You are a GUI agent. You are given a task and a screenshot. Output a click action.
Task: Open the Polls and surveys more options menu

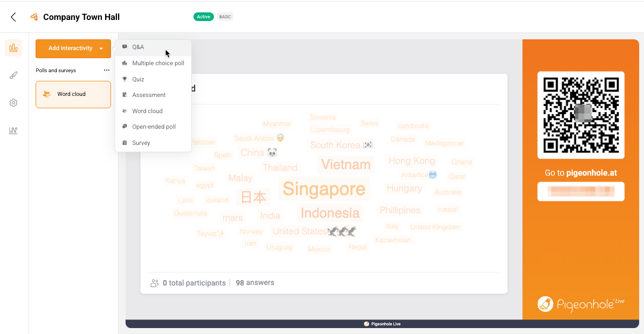point(107,71)
